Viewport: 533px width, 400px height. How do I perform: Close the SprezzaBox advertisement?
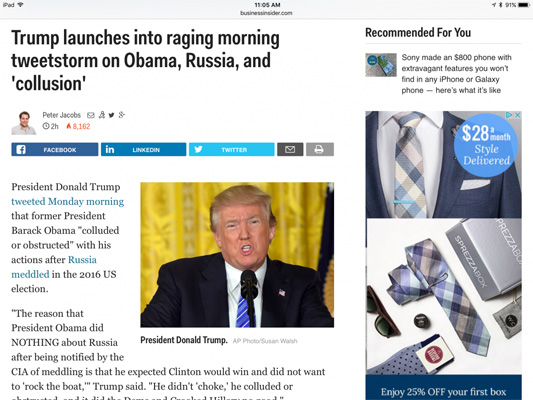(x=517, y=115)
